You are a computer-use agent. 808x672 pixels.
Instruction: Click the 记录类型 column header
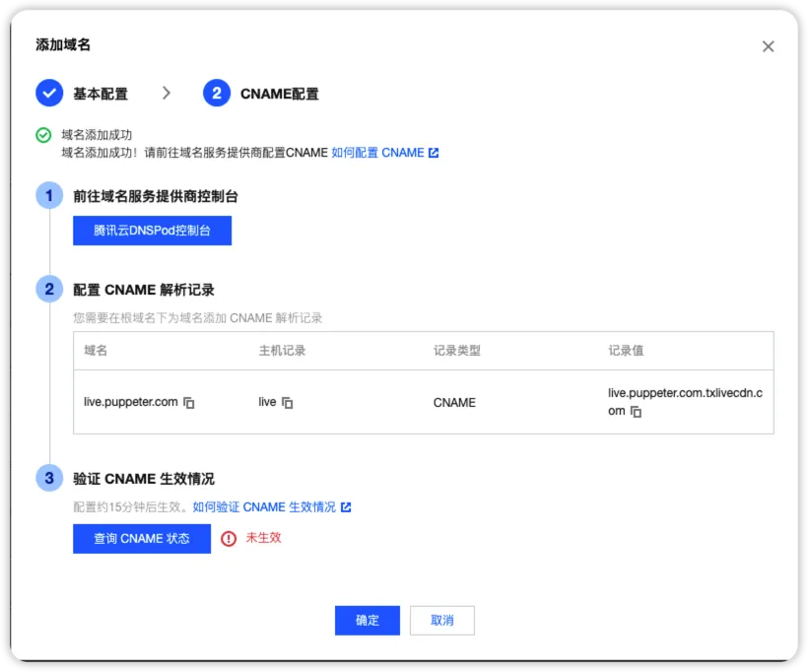point(456,351)
